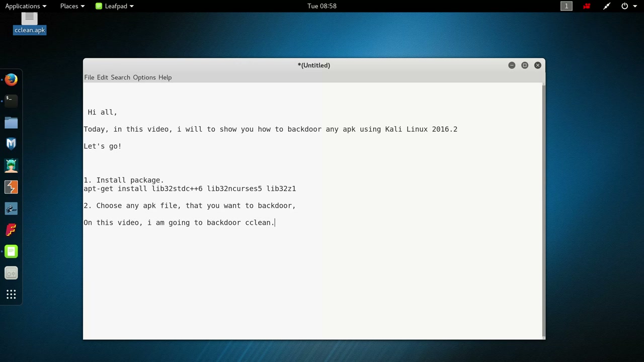This screenshot has height=362, width=644.
Task: Open the Files folder dock icon
Action: point(11,123)
